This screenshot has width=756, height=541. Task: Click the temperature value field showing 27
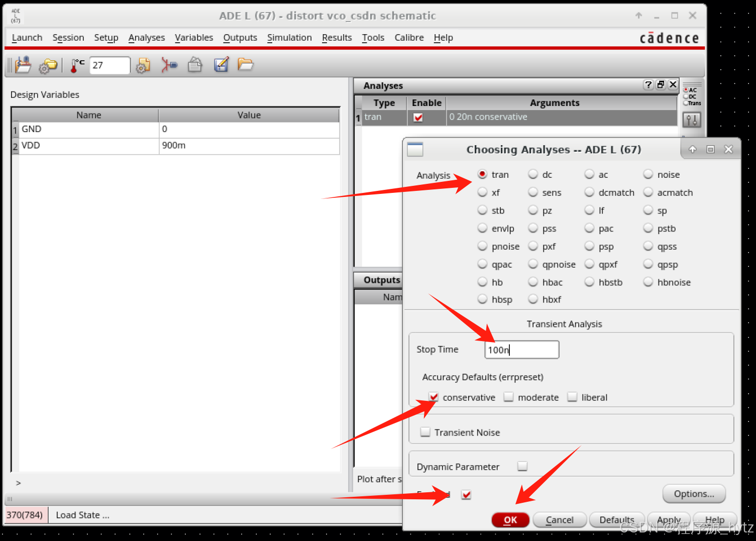tap(110, 65)
